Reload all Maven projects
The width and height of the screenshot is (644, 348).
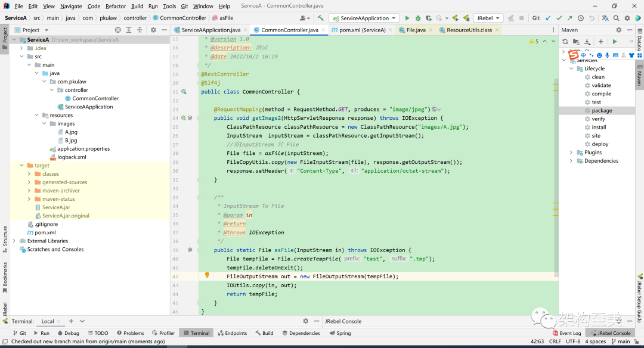click(565, 42)
